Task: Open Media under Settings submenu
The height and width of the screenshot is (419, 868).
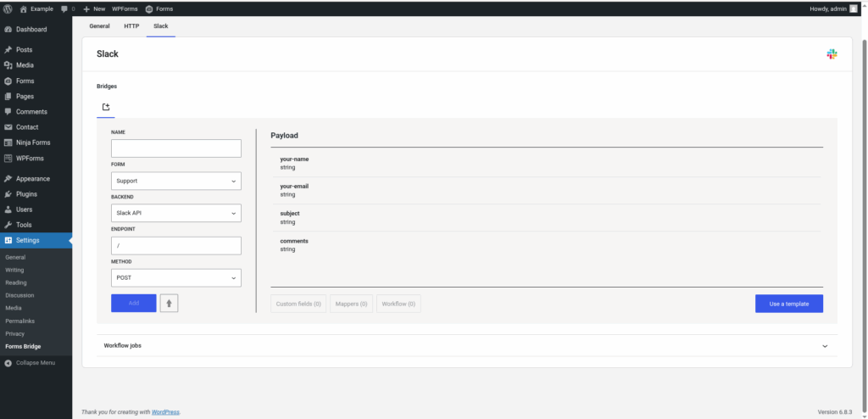Action: click(14, 308)
